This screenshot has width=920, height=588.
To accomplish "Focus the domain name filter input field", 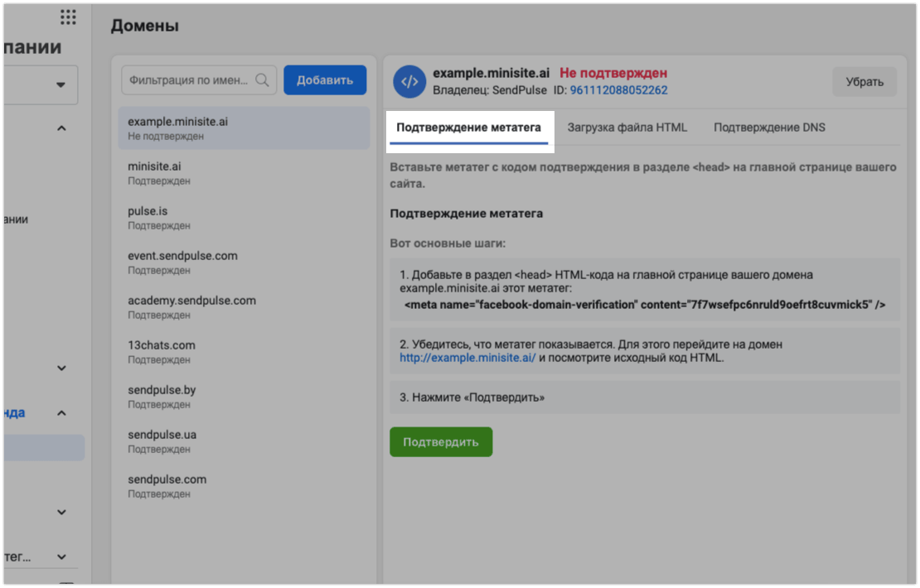I will pyautogui.click(x=187, y=80).
